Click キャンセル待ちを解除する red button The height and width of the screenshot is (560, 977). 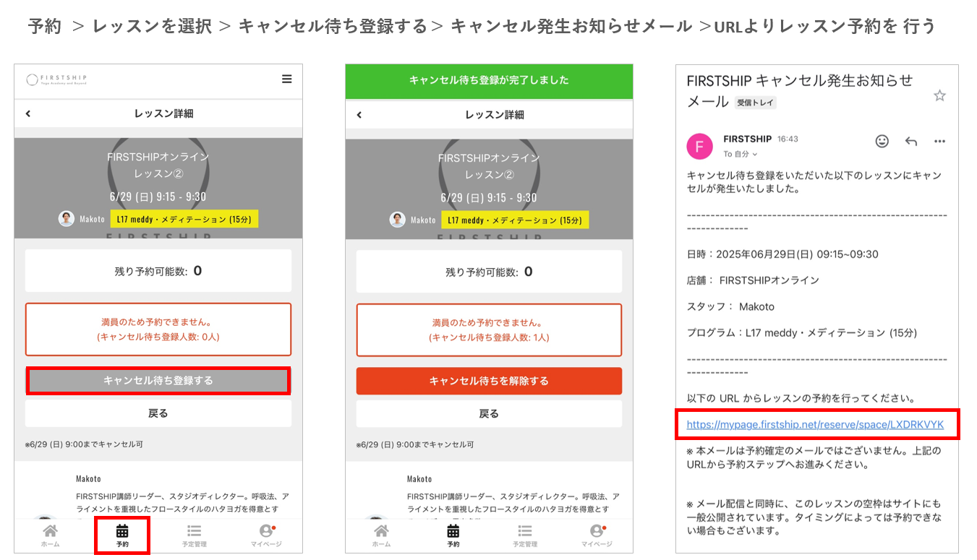(x=489, y=381)
